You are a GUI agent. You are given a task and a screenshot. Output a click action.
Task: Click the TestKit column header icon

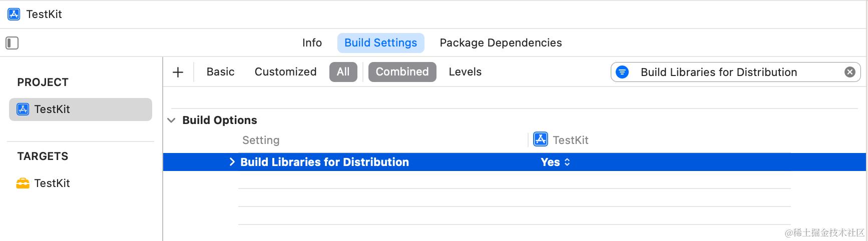click(x=541, y=139)
